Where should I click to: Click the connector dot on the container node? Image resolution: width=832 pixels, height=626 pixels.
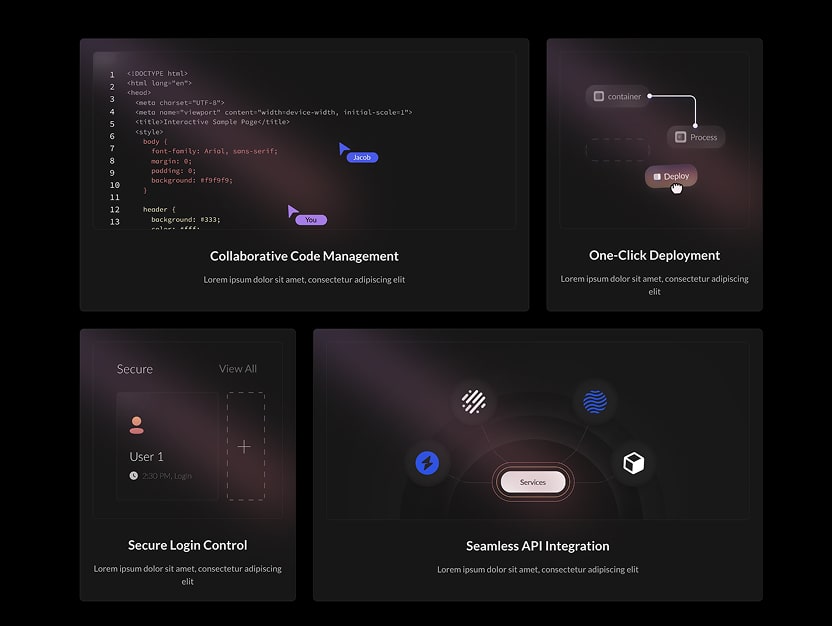[x=651, y=96]
